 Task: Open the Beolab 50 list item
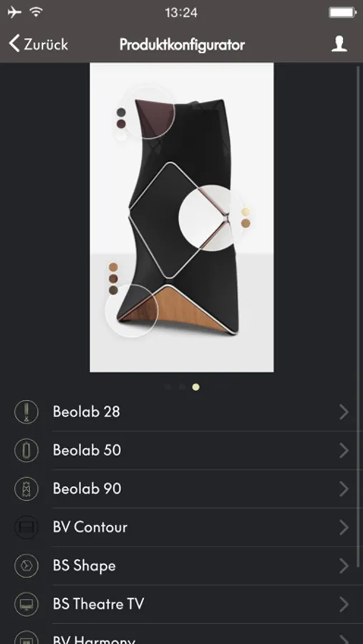pyautogui.click(x=181, y=451)
